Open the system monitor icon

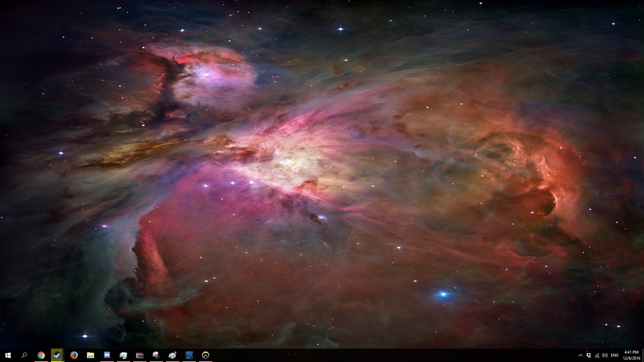coord(123,355)
